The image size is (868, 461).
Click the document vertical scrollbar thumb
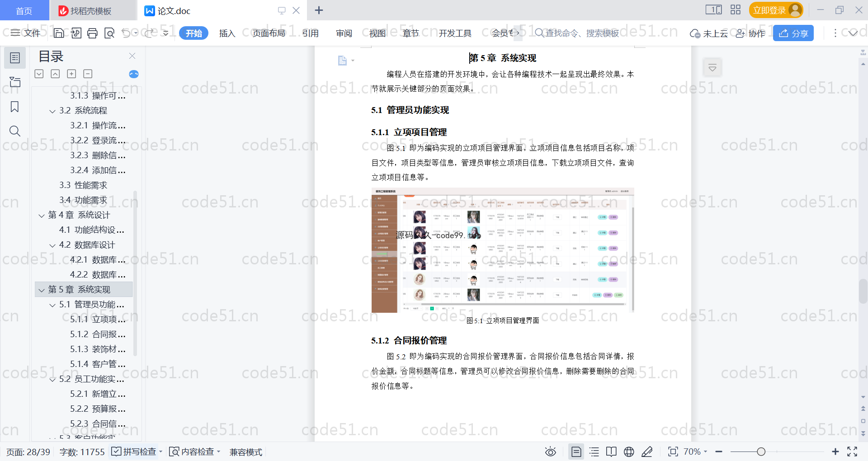pyautogui.click(x=863, y=292)
